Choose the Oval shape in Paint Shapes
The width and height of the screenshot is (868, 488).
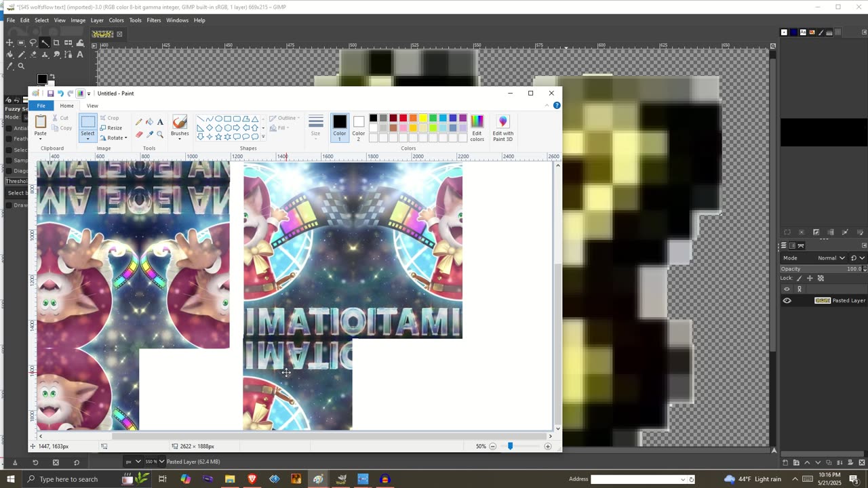pyautogui.click(x=218, y=119)
